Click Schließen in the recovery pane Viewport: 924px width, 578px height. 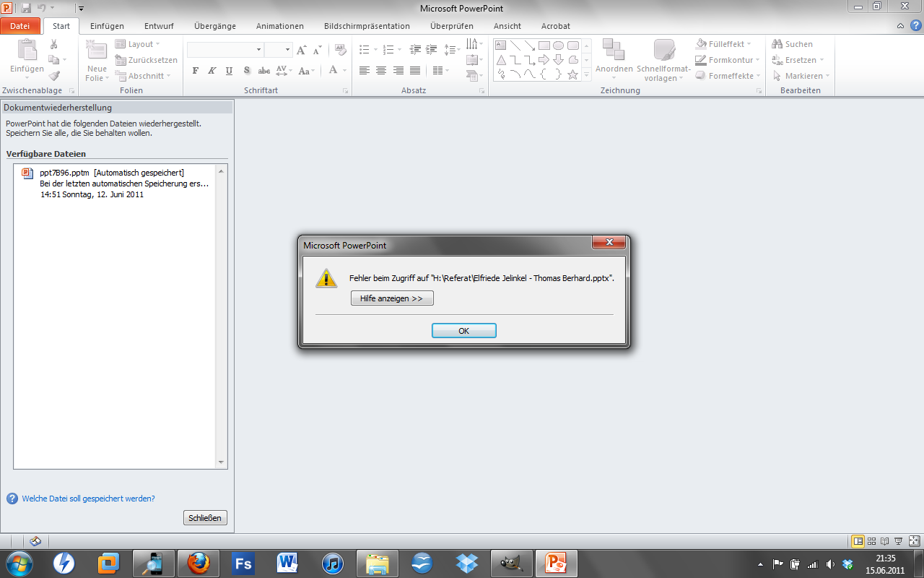click(206, 518)
